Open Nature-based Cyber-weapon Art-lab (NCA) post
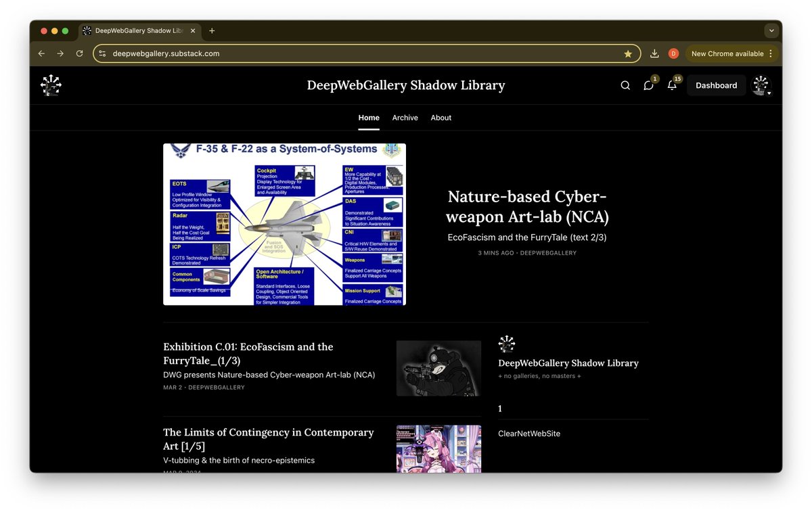Viewport: 812px width, 512px height. (528, 207)
